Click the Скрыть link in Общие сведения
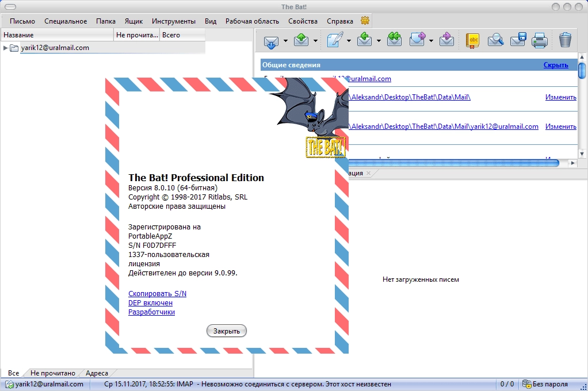588x391 pixels. coord(556,65)
